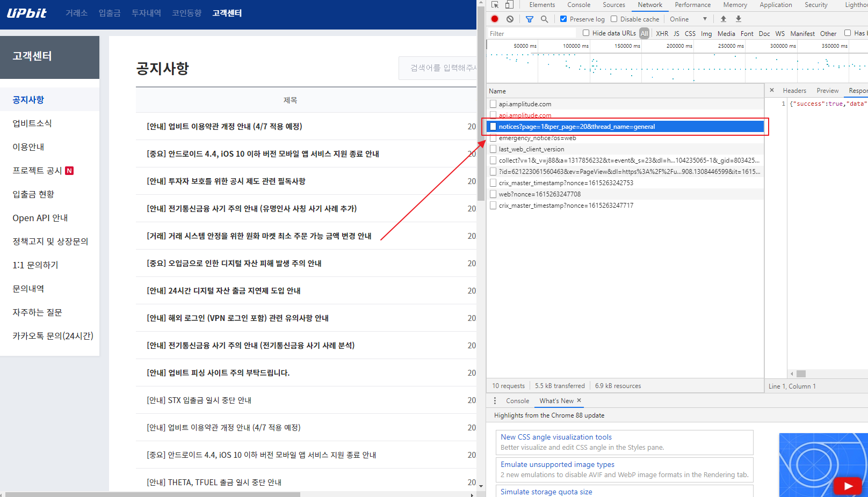Enable Hide data URLs checkbox
This screenshot has width=868, height=497.
pos(586,33)
